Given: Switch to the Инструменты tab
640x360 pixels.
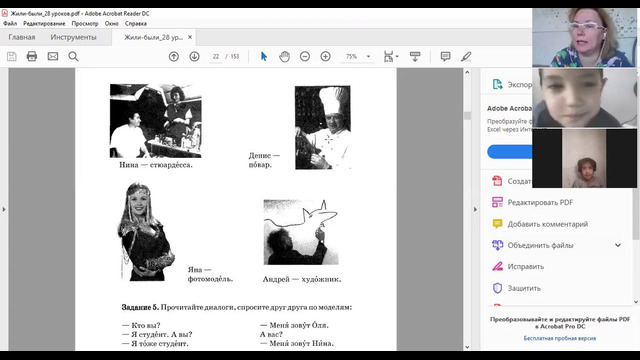Looking at the screenshot, I should [x=73, y=37].
